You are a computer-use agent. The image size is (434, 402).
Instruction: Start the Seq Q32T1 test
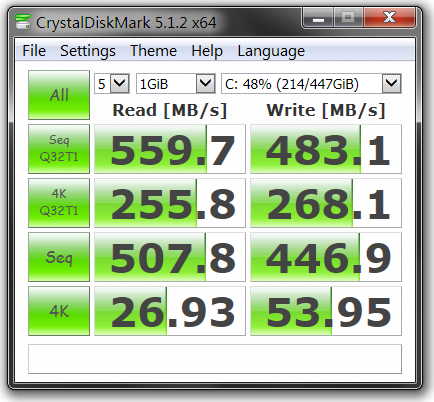point(59,149)
